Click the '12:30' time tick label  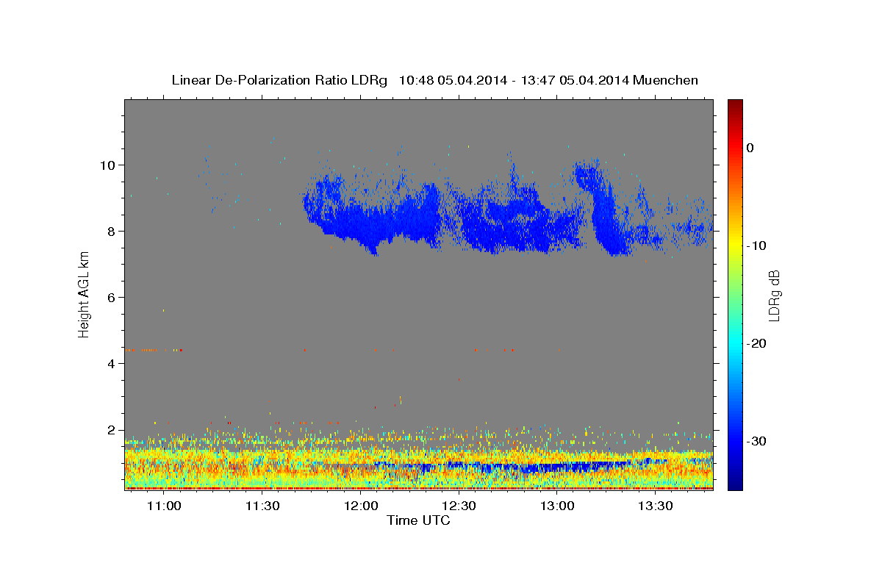459,506
